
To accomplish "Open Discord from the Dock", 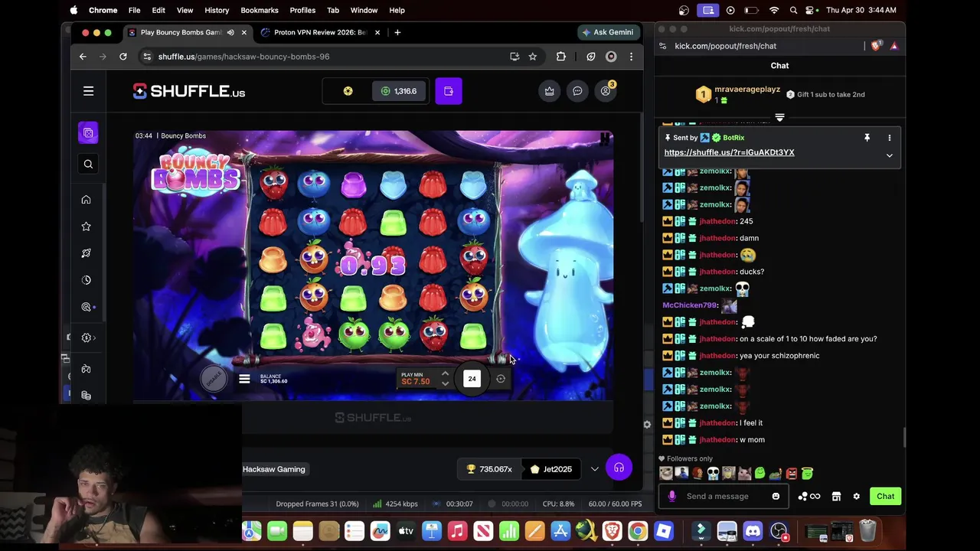I will pyautogui.click(x=753, y=531).
